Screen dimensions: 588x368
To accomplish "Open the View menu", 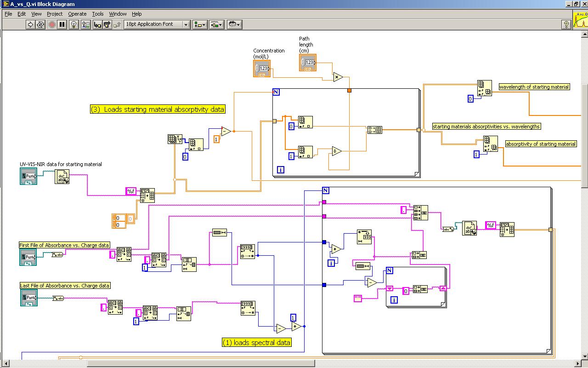I will [x=36, y=14].
